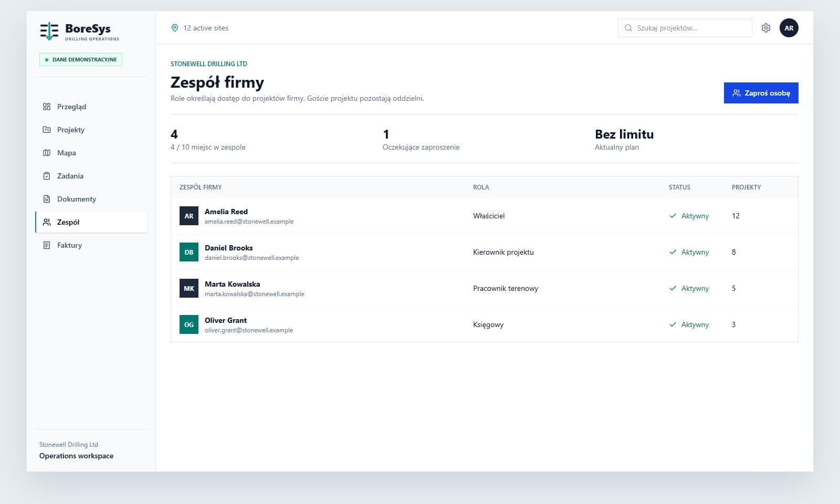840x504 pixels.
Task: Navigate to Dokumenty
Action: 91,199
